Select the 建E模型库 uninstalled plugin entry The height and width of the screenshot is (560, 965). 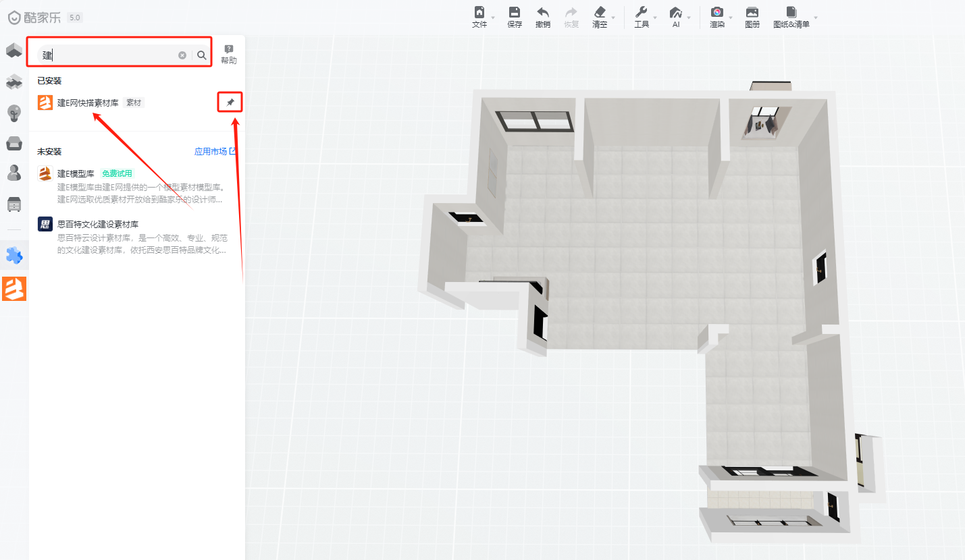76,173
